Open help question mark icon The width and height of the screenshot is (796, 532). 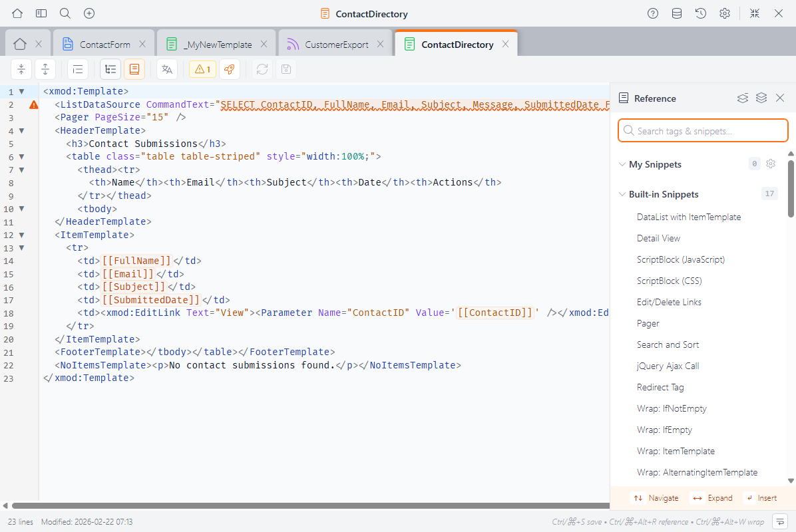tap(653, 14)
